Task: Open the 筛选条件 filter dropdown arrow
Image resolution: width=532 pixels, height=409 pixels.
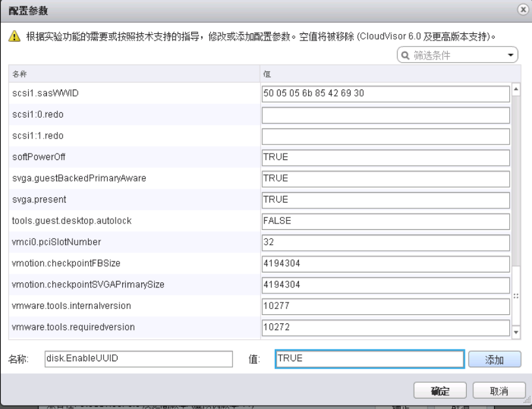Action: [x=510, y=55]
